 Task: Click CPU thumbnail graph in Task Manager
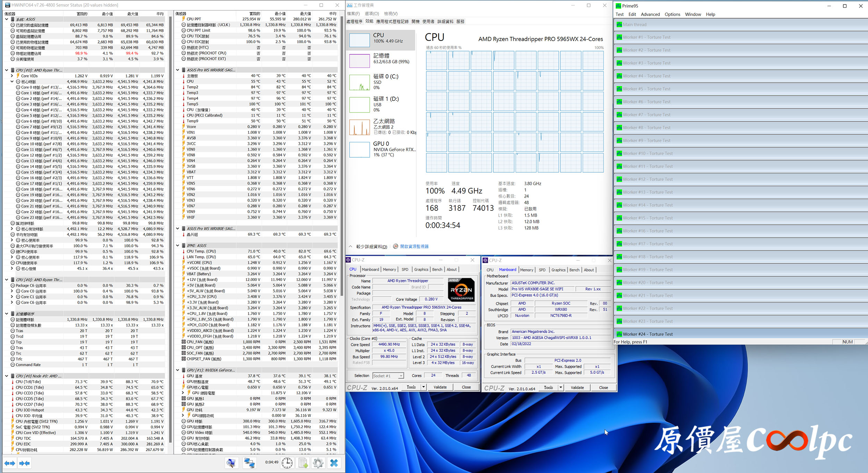point(359,40)
